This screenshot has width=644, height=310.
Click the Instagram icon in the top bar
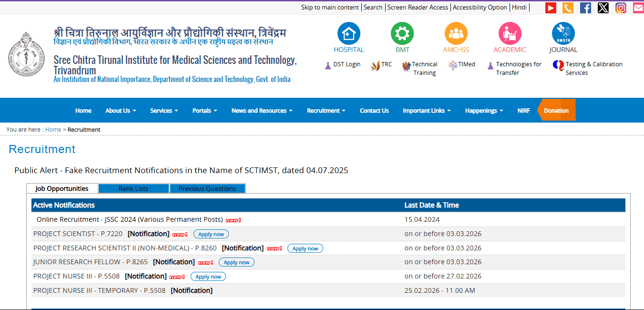620,8
